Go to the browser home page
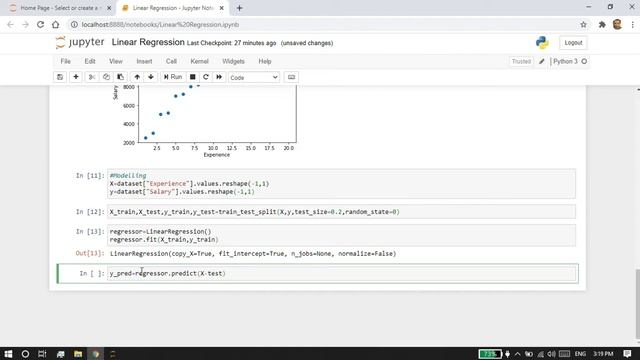 tap(56, 24)
